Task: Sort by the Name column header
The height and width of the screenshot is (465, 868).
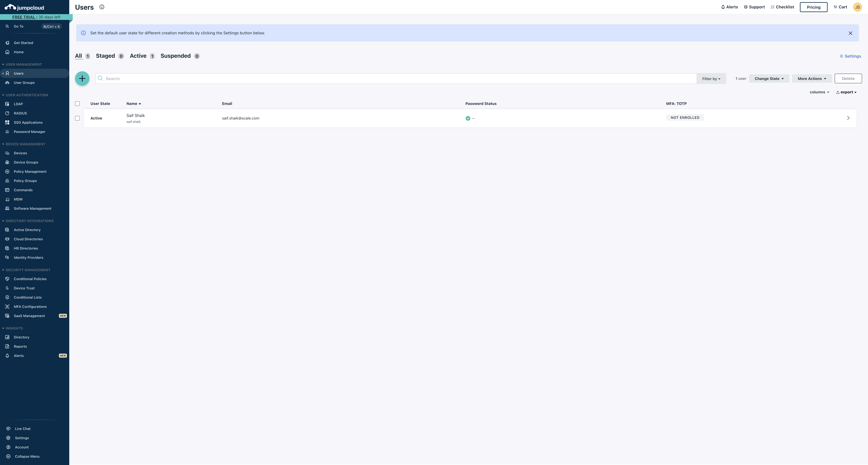Action: [133, 104]
